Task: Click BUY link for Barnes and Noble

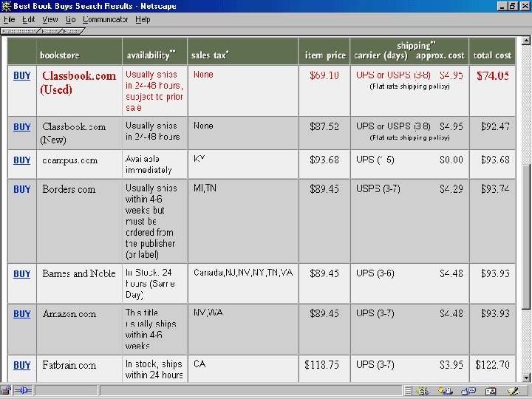Action: pyautogui.click(x=21, y=274)
